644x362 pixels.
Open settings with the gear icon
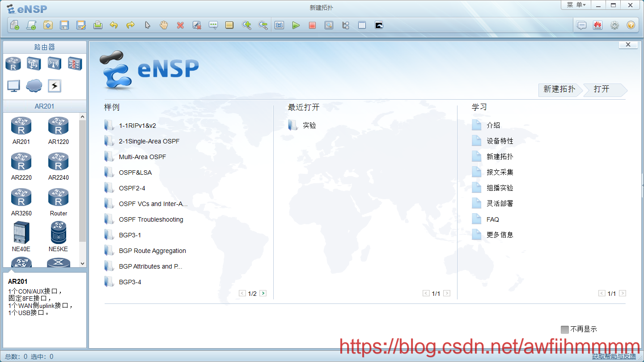pos(614,25)
